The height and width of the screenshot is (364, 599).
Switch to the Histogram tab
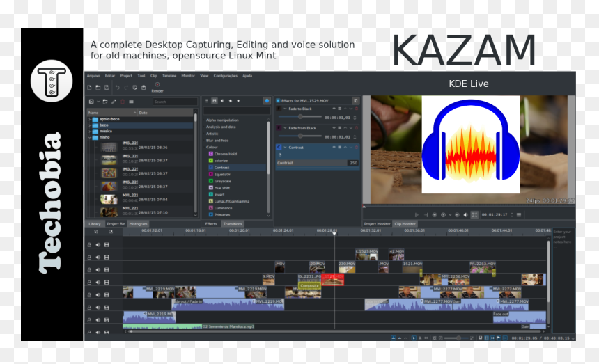tap(139, 224)
